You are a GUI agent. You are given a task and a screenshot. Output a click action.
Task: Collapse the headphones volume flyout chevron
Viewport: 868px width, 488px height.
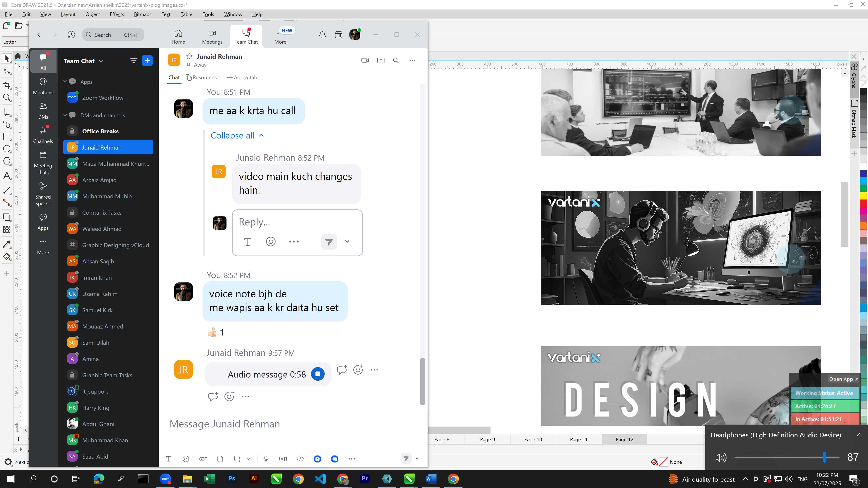pos(860,435)
